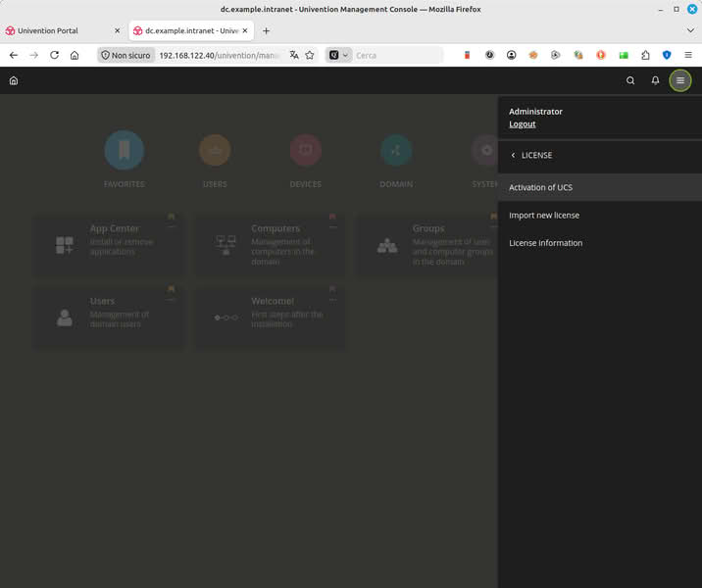Click the Cerca search field
The height and width of the screenshot is (588, 702).
point(397,55)
